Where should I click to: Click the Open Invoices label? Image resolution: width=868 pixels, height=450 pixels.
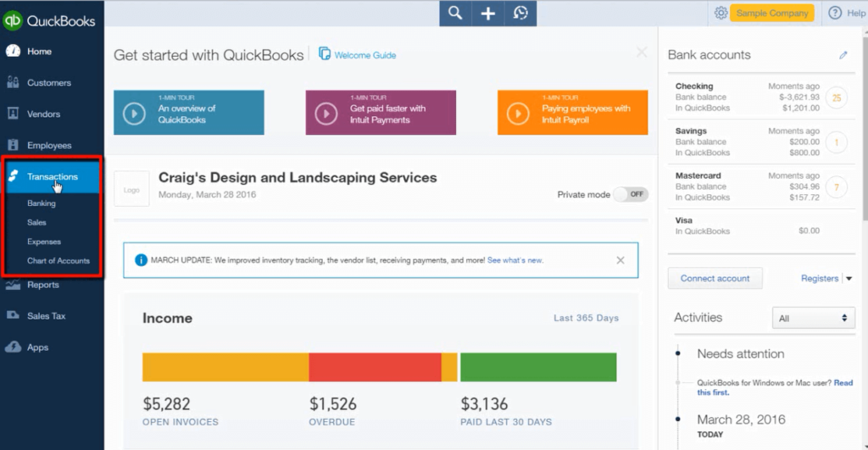[181, 422]
